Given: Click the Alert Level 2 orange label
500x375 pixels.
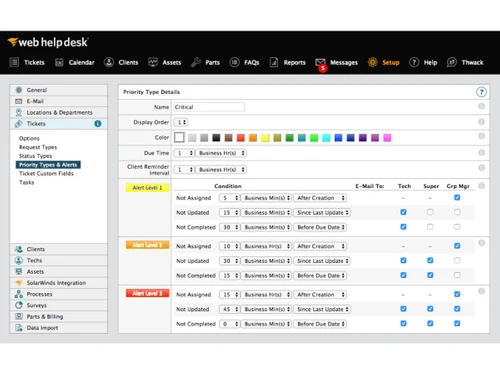Looking at the screenshot, I should tap(147, 245).
